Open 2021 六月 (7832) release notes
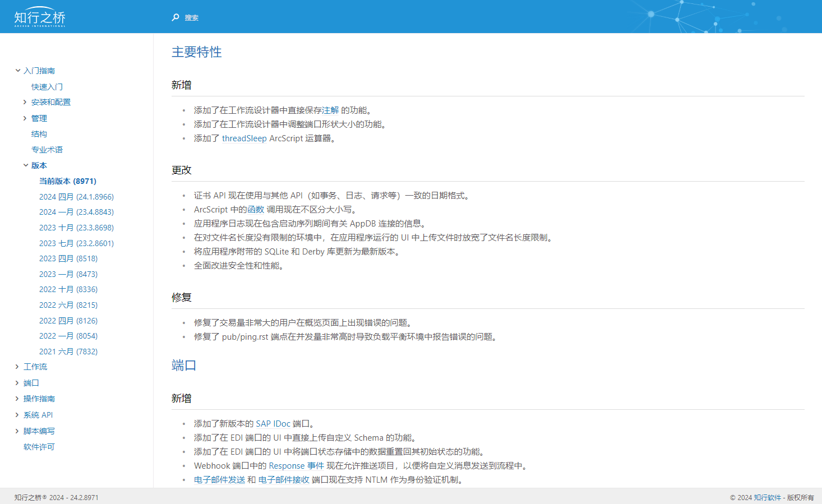This screenshot has height=504, width=822. [x=68, y=352]
